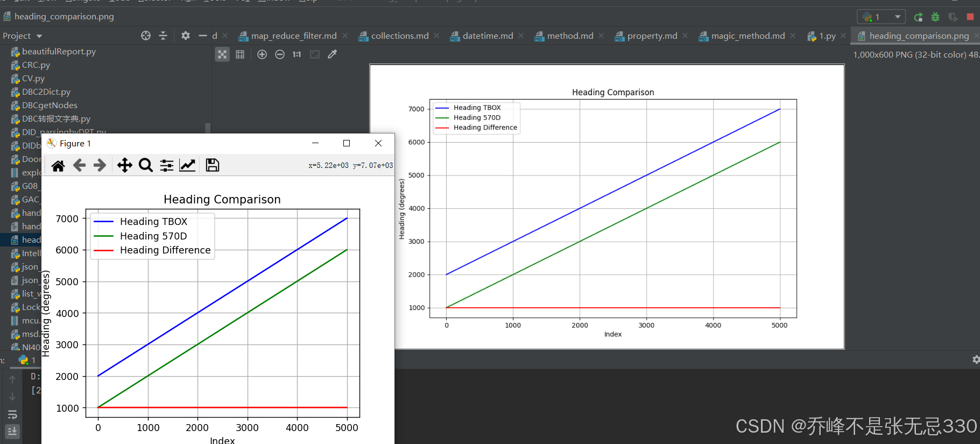
Task: Toggle grid display in image viewer
Action: pyautogui.click(x=240, y=54)
